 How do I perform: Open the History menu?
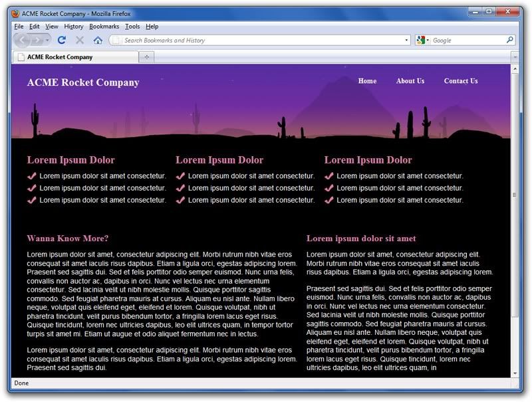74,27
